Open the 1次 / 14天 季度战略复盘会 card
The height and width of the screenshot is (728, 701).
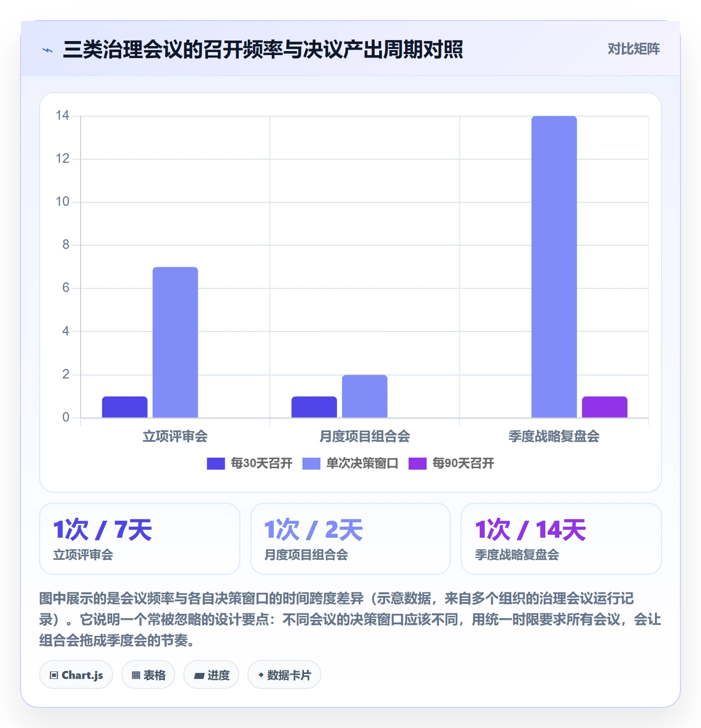(561, 539)
